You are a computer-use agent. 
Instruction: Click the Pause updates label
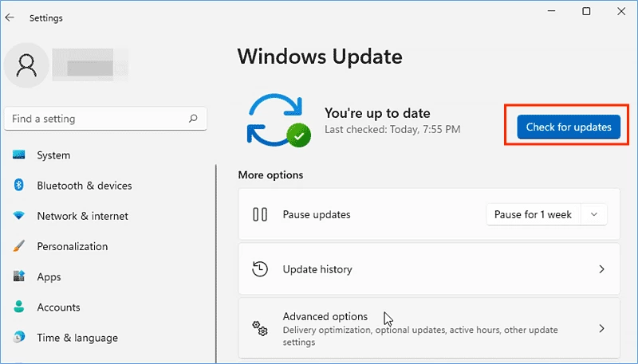(316, 214)
